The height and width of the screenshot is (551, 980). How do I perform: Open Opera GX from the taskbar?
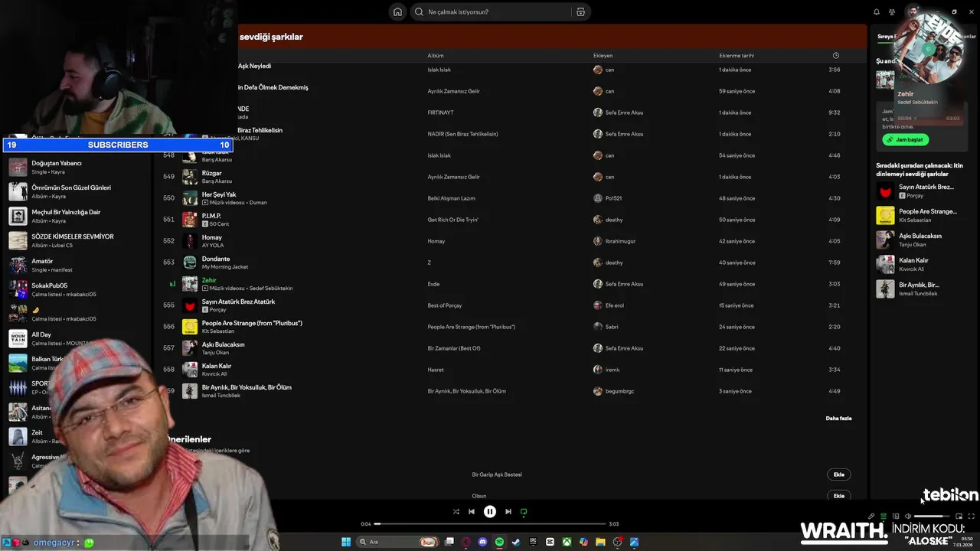coord(465,542)
